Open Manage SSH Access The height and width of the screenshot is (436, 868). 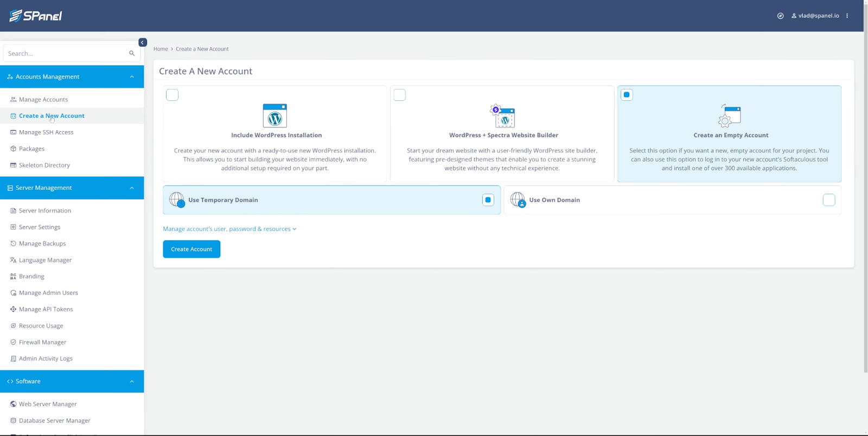click(46, 132)
